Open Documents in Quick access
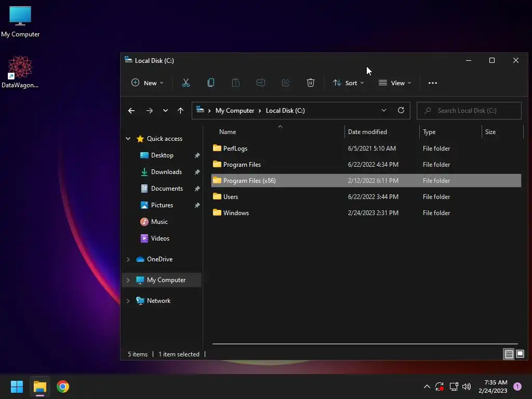 (x=167, y=189)
